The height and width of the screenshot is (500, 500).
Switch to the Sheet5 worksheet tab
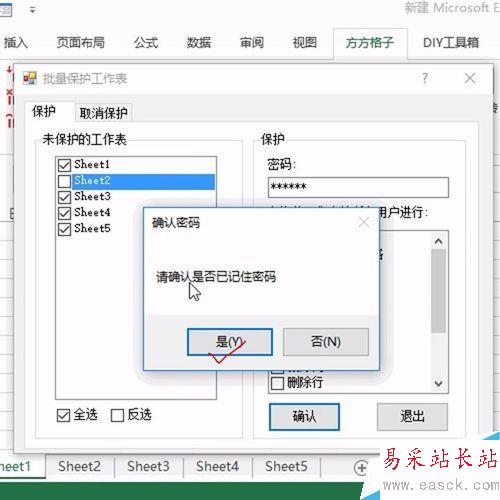tap(286, 466)
